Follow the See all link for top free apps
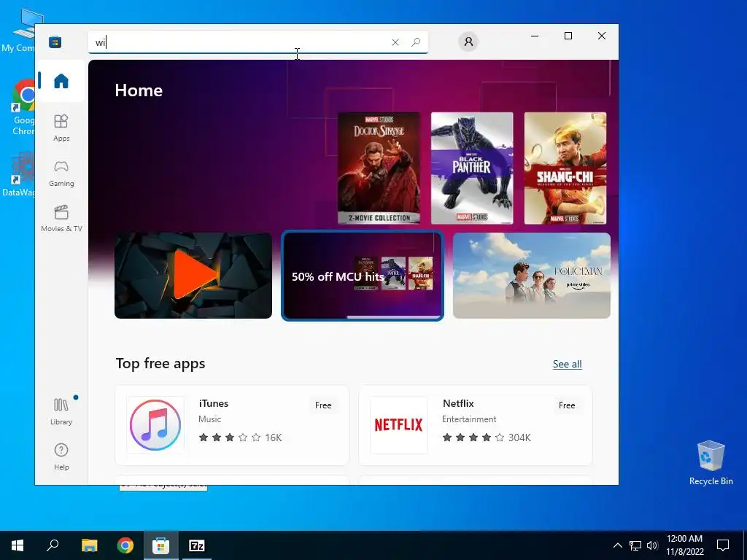This screenshot has height=560, width=747. pyautogui.click(x=567, y=365)
